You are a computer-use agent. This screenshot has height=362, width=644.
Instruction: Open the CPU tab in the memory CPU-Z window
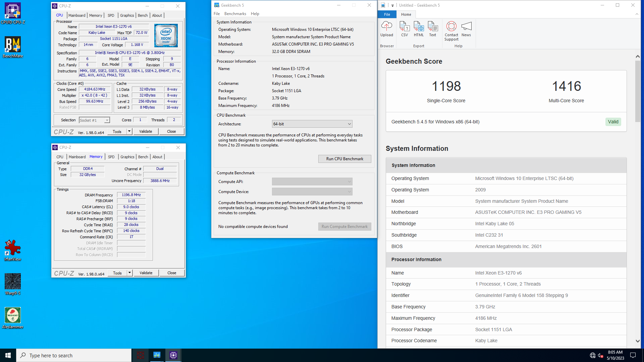60,157
